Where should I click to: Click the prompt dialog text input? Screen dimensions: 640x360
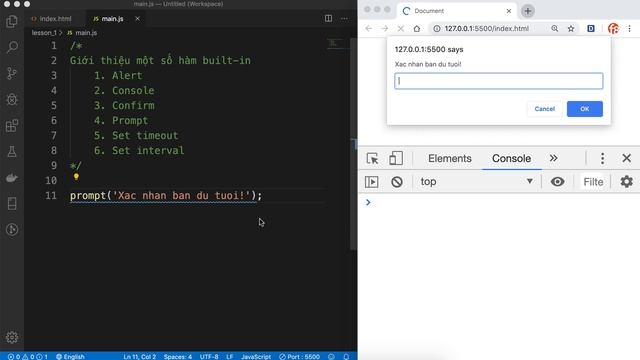coord(498,81)
